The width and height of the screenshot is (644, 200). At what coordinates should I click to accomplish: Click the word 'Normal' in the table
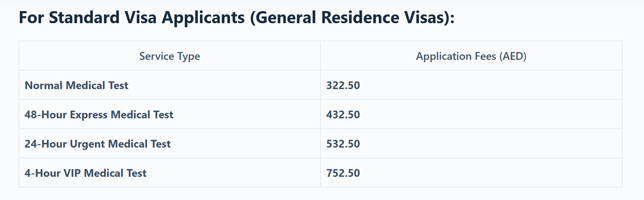pyautogui.click(x=44, y=85)
